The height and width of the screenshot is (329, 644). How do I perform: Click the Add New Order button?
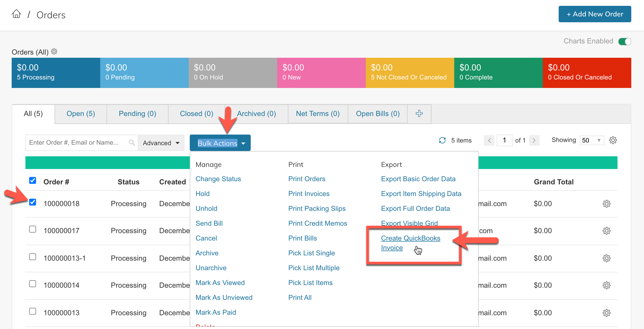[x=594, y=14]
